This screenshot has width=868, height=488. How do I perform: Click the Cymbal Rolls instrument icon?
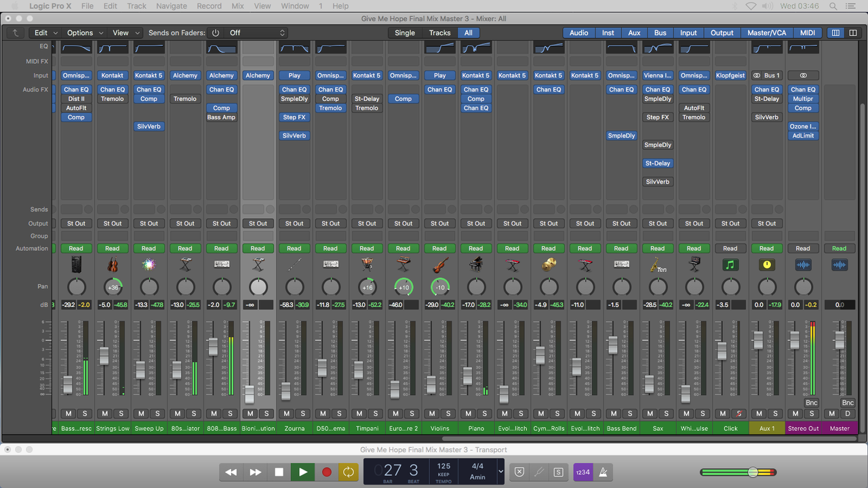tap(549, 265)
